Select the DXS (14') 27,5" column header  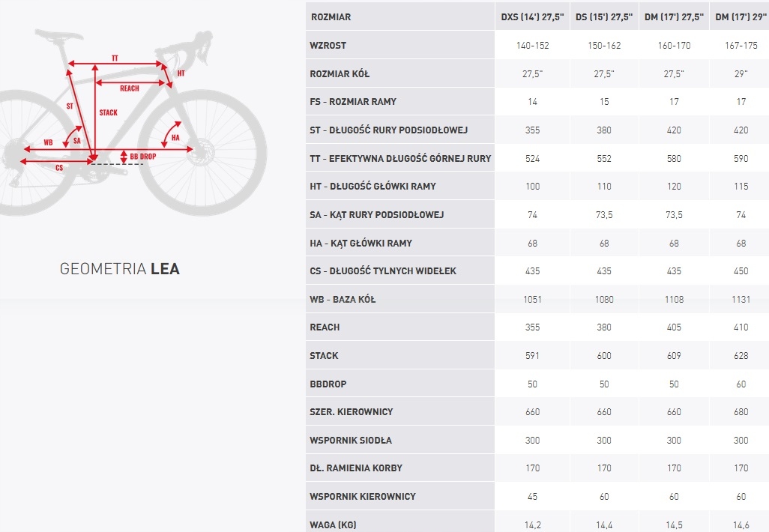[x=532, y=16]
